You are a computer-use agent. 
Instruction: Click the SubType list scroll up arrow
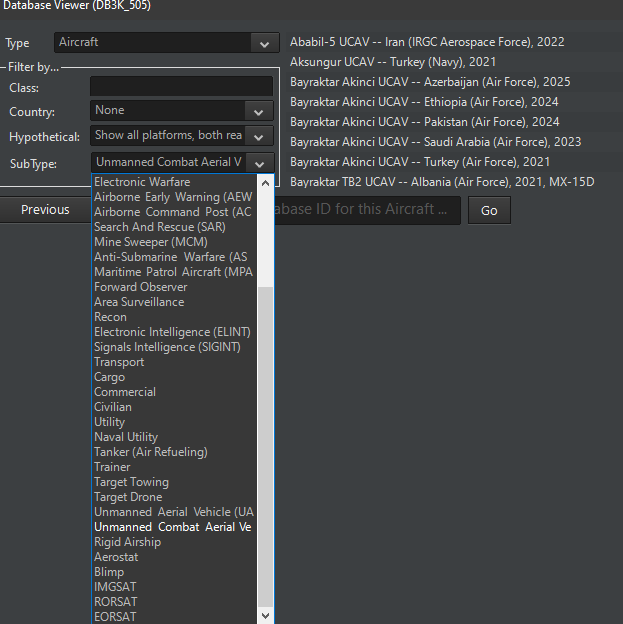click(x=266, y=183)
